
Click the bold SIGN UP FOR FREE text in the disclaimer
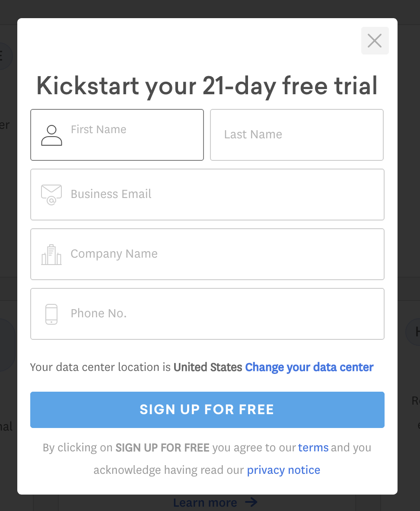(x=162, y=448)
